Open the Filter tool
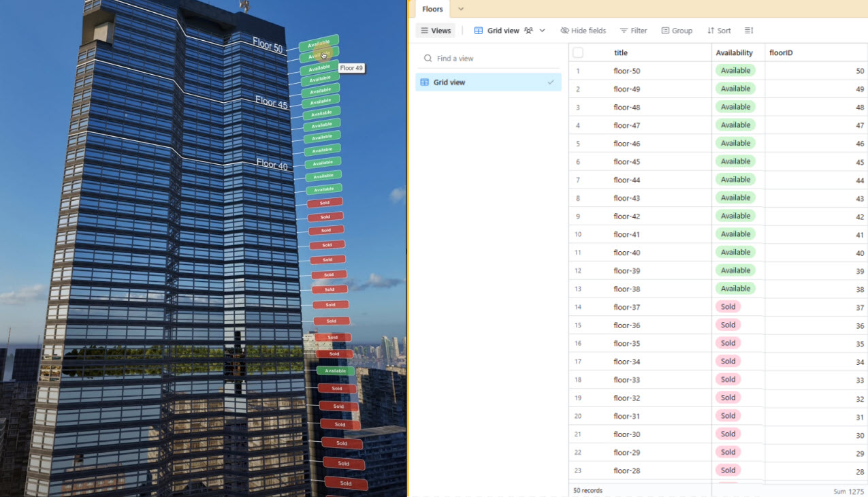The image size is (868, 497). point(633,31)
